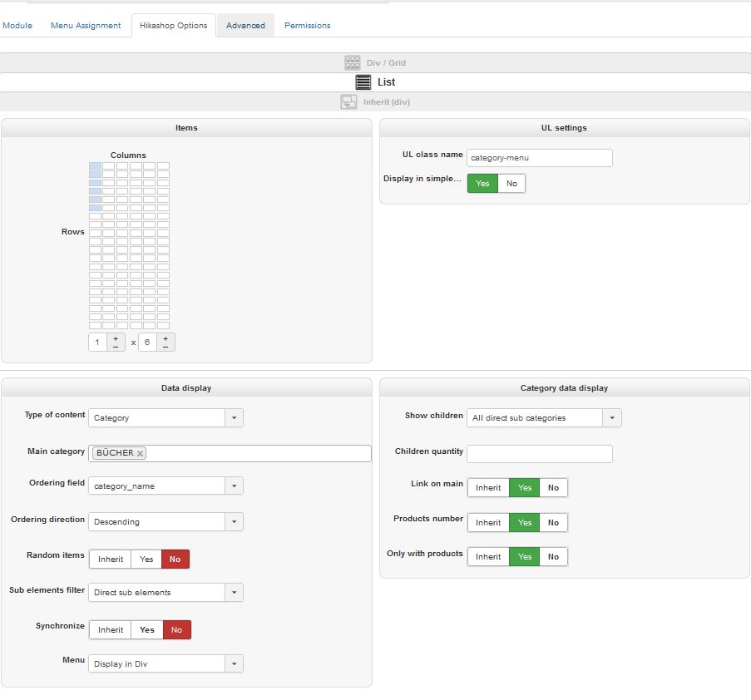Set Display in simple list to Yes
The width and height of the screenshot is (751, 700).
click(x=482, y=184)
